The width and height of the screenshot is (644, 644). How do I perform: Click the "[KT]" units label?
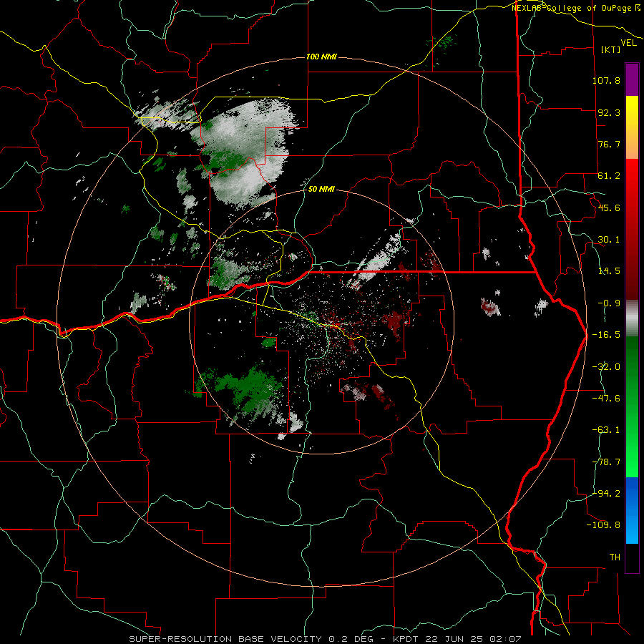(611, 49)
